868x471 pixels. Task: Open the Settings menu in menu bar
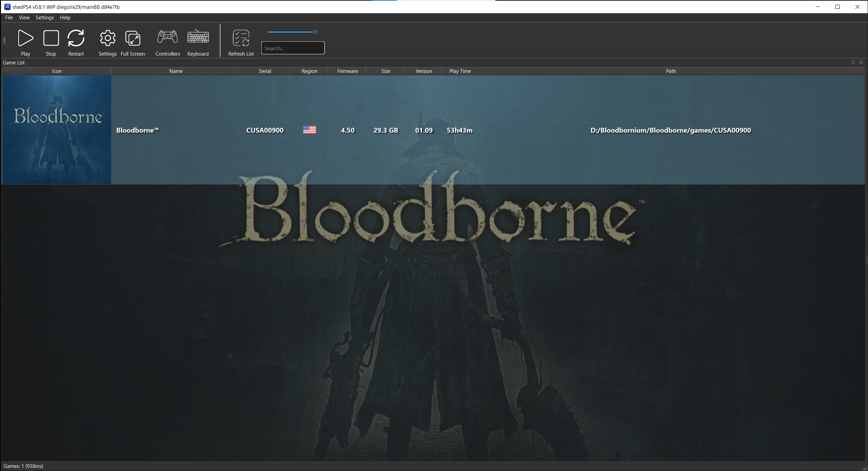coord(45,18)
